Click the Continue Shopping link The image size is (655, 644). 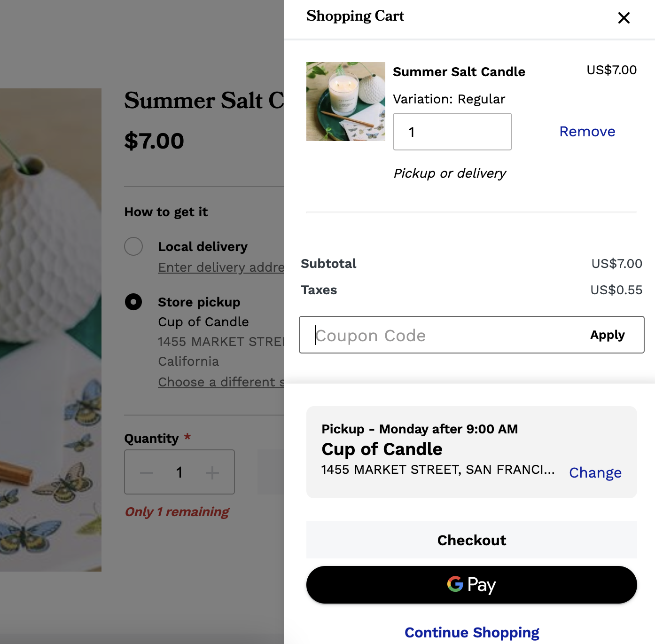click(471, 632)
